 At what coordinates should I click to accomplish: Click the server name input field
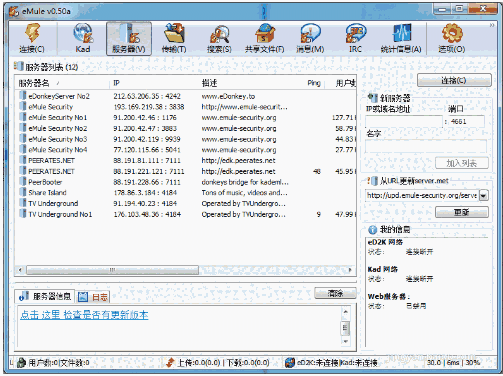(426, 146)
